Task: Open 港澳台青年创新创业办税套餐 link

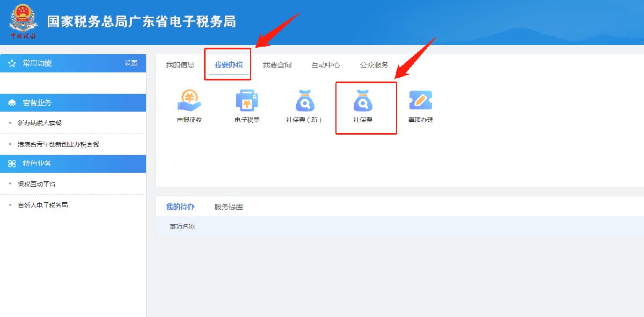Action: (58, 144)
